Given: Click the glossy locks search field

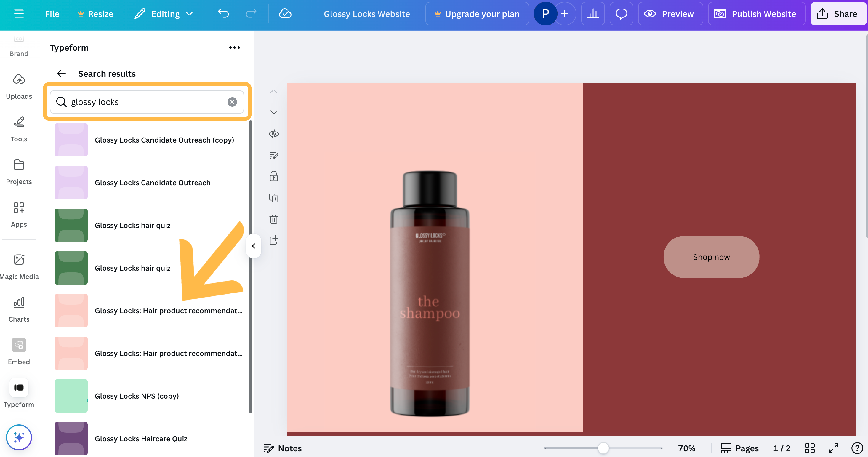Looking at the screenshot, I should point(147,102).
